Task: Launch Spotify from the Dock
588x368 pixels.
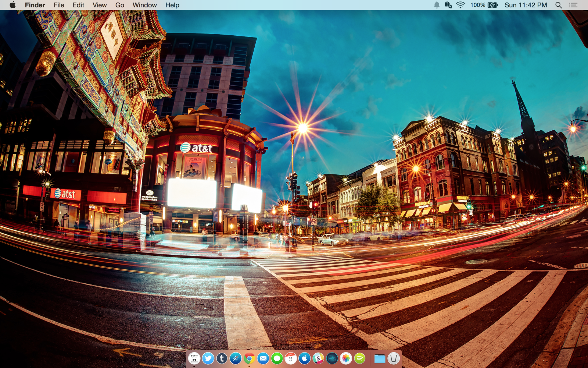Action: (x=360, y=358)
